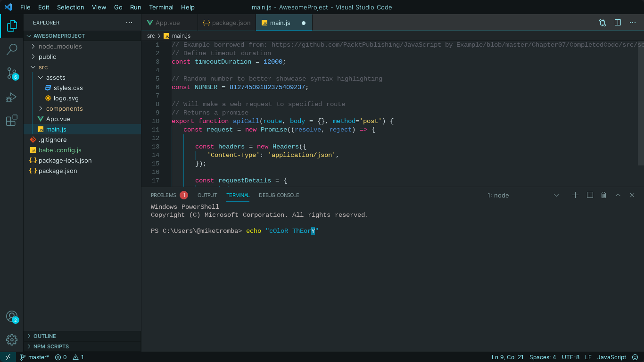
Task: Change encoding via UTF-8 status item
Action: tap(570, 357)
